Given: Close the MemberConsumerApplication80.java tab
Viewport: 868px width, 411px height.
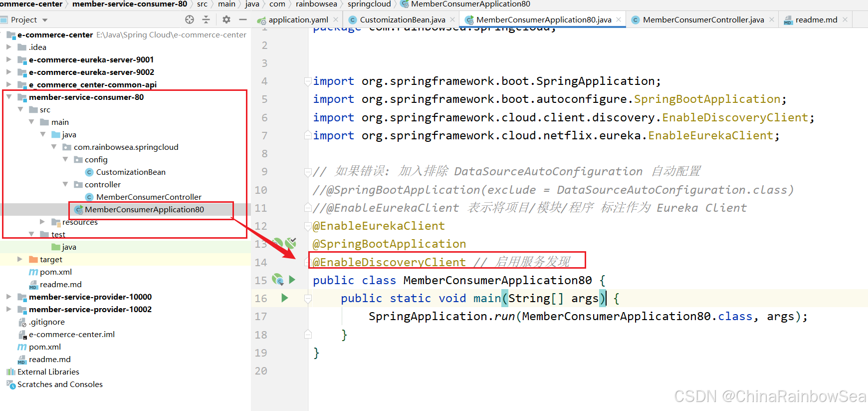Looking at the screenshot, I should pyautogui.click(x=619, y=19).
